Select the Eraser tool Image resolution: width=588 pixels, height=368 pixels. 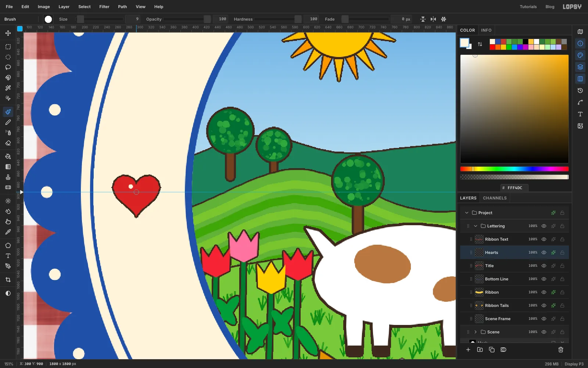[8, 143]
